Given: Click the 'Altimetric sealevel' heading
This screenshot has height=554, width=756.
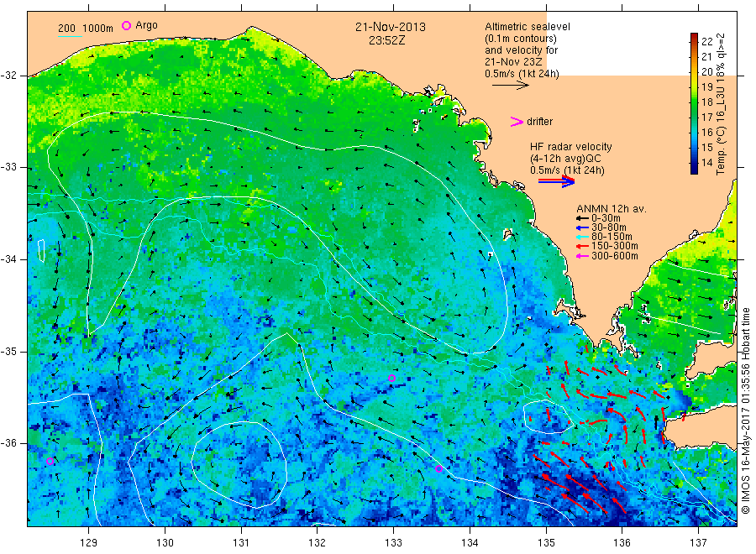Looking at the screenshot, I should pyautogui.click(x=528, y=27).
